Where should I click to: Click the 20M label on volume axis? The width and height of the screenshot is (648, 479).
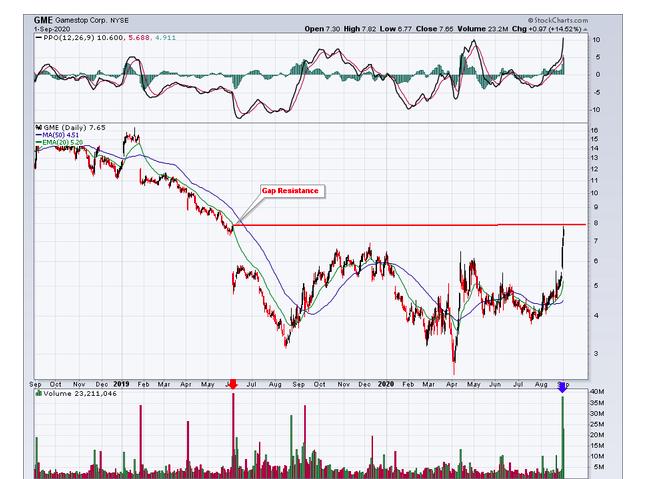pyautogui.click(x=597, y=435)
